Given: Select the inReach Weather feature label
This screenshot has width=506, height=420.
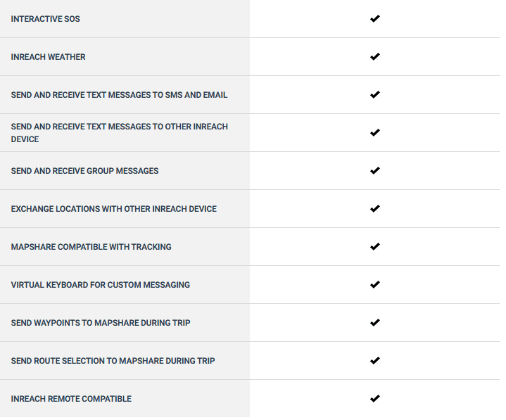Looking at the screenshot, I should coord(48,57).
